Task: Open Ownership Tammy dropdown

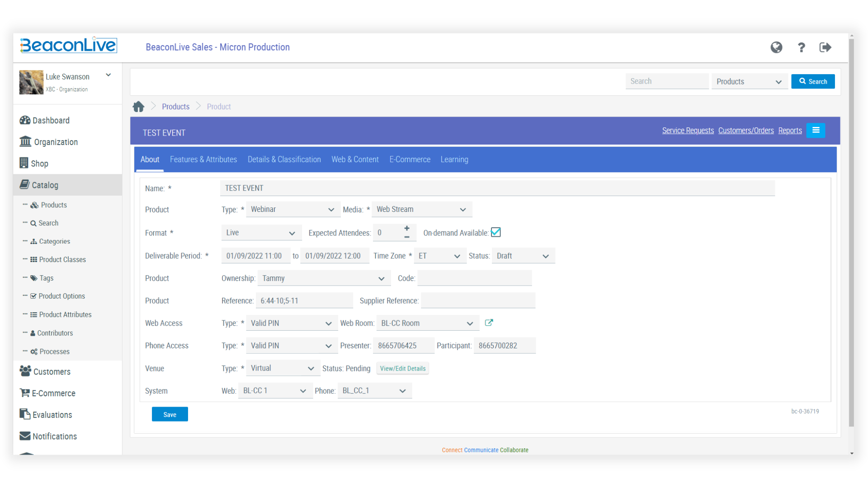Action: [324, 278]
